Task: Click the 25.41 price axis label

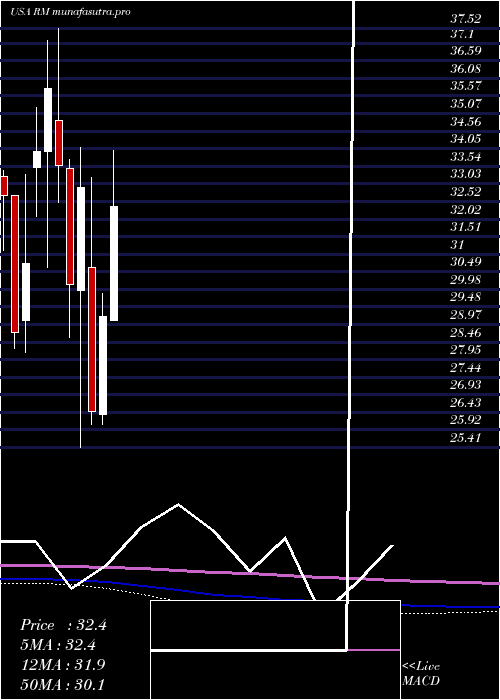Action: (466, 438)
